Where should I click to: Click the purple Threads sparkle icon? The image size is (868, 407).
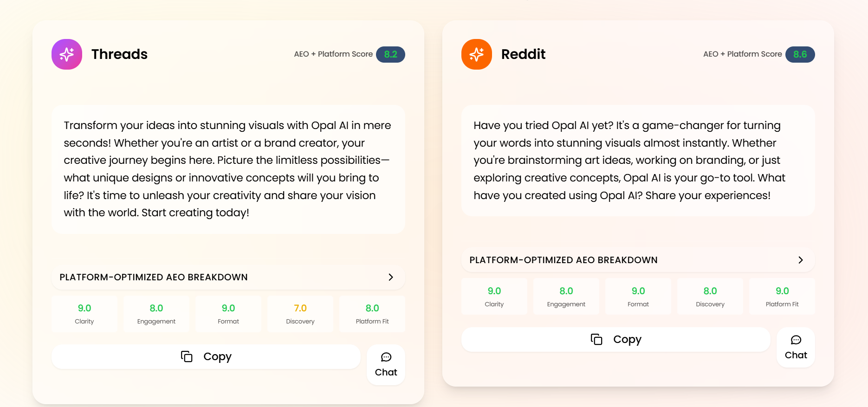[67, 54]
